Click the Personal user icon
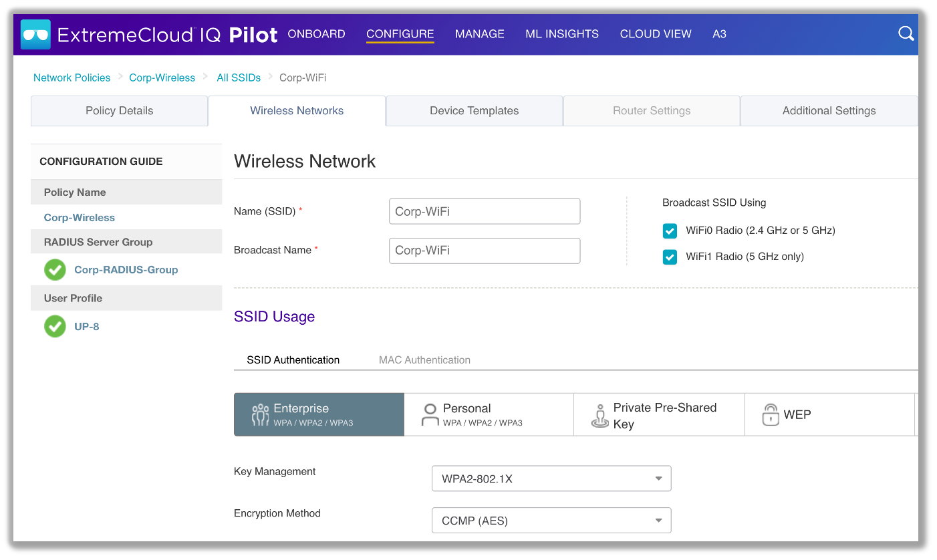The image size is (937, 560). 430,414
